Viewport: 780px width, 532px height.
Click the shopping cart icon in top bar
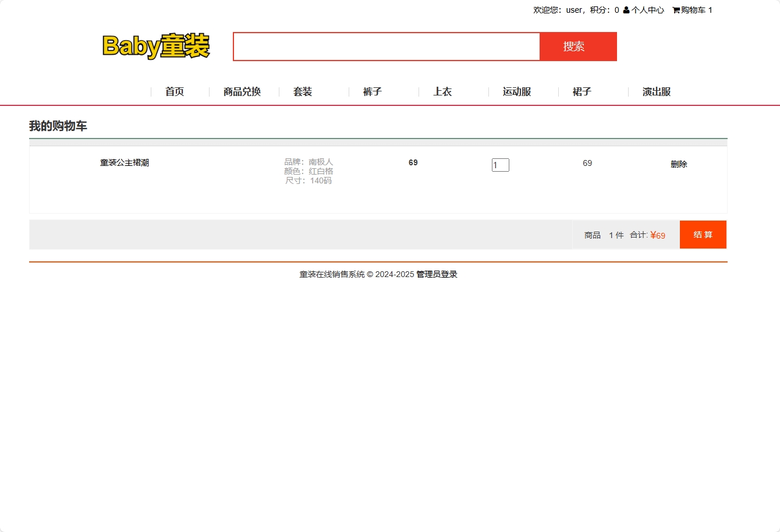click(x=675, y=10)
